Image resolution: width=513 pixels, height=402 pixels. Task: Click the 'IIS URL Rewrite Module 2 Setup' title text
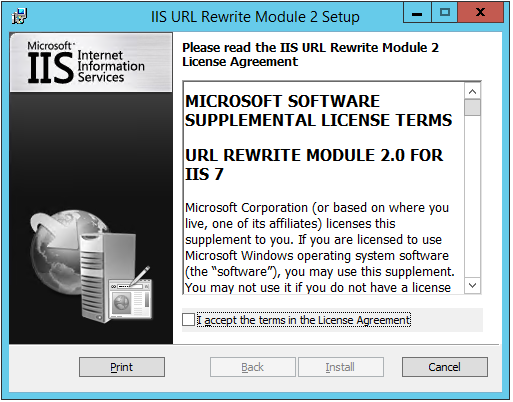pyautogui.click(x=255, y=17)
